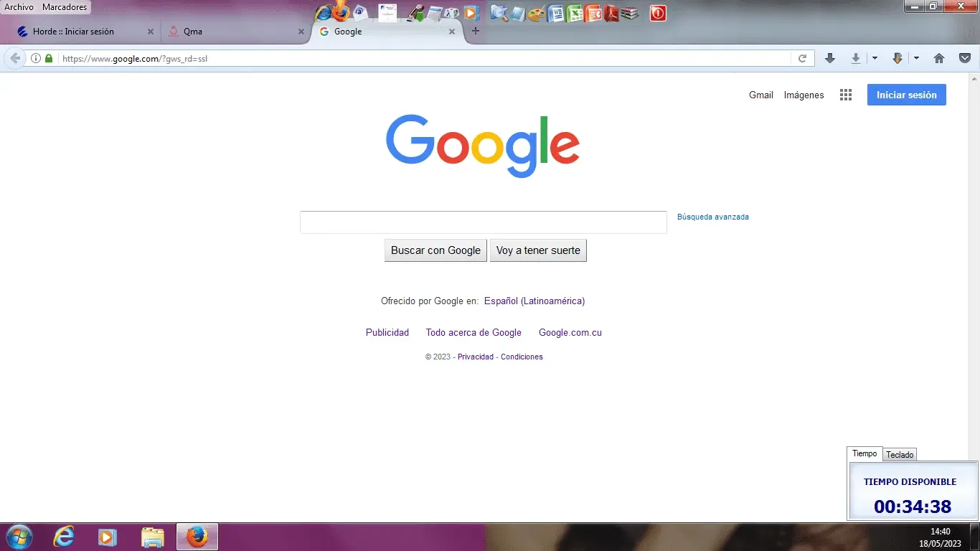Image resolution: width=980 pixels, height=551 pixels.
Task: Launch PowerPoint from the top launcher
Action: (x=593, y=13)
